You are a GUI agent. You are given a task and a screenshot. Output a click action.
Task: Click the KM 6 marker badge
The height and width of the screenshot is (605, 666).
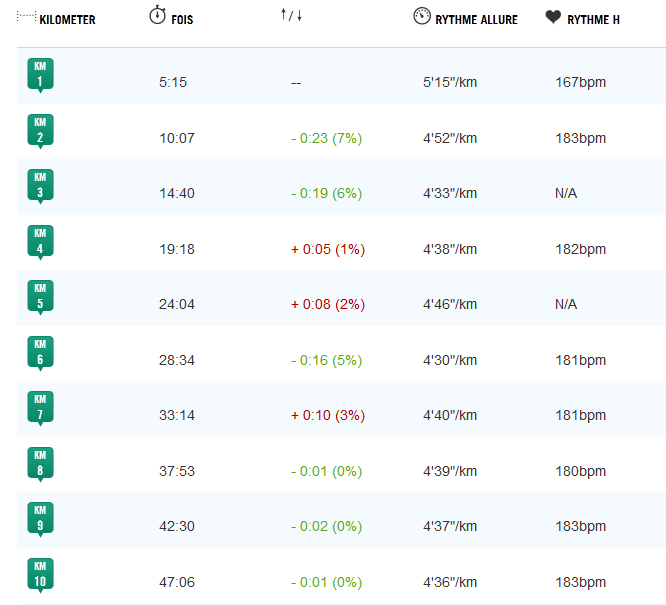tap(40, 353)
